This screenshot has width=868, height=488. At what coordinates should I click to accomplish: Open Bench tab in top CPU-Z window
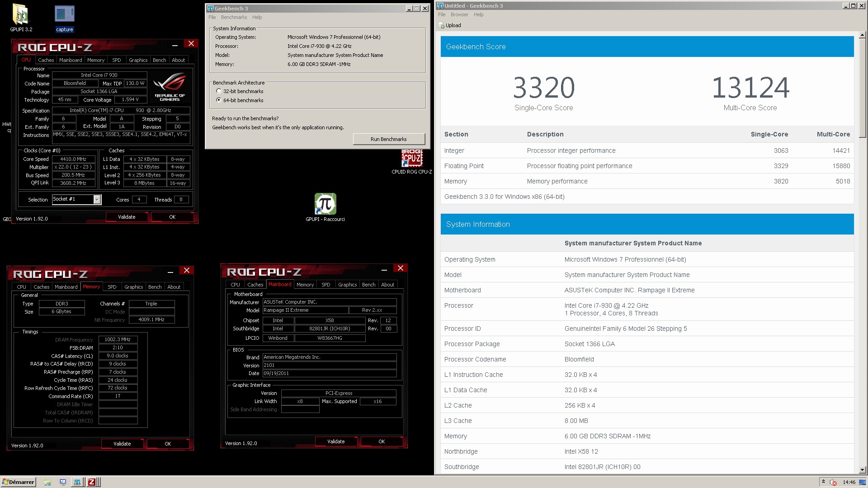click(x=159, y=60)
